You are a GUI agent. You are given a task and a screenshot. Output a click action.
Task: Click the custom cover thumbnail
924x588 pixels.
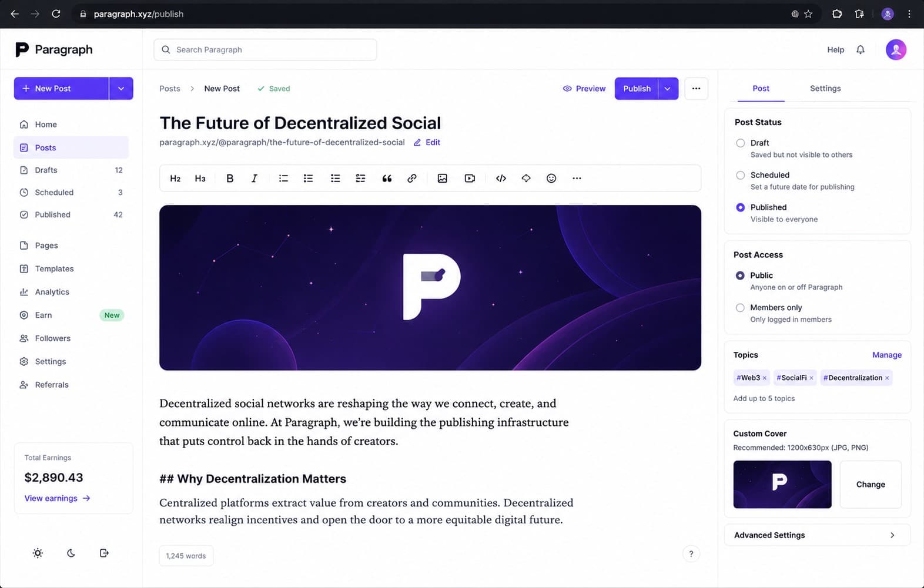pyautogui.click(x=782, y=485)
